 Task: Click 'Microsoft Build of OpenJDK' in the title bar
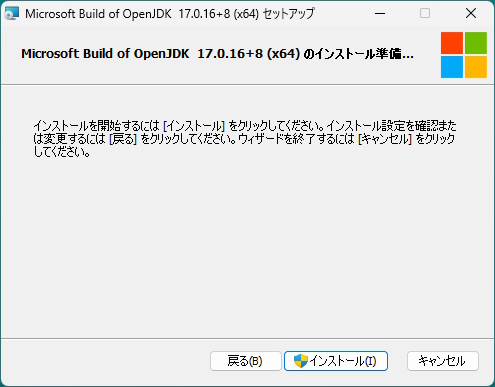(x=98, y=14)
